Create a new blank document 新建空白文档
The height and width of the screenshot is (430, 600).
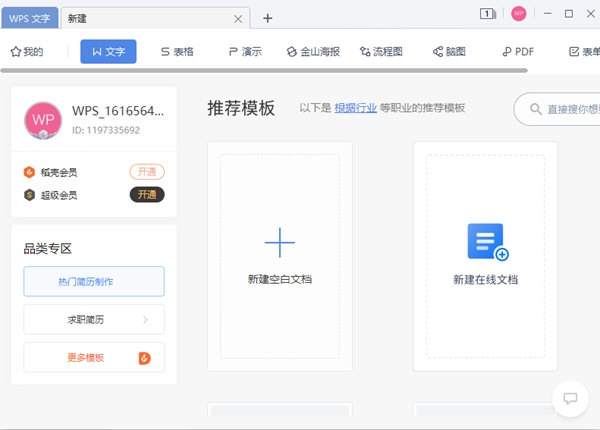[x=280, y=256]
